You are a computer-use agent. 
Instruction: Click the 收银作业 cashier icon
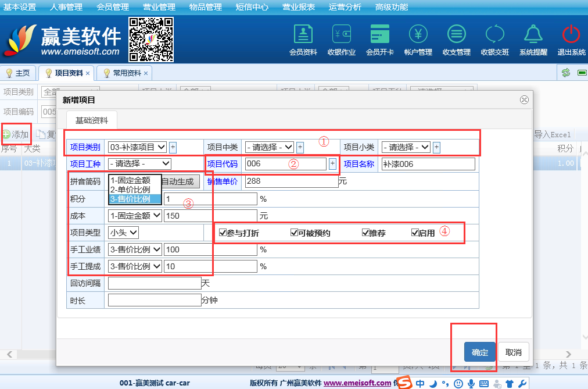click(341, 35)
